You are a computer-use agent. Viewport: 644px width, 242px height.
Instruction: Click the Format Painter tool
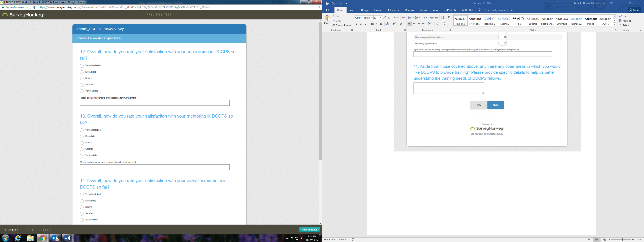pyautogui.click(x=342, y=25)
